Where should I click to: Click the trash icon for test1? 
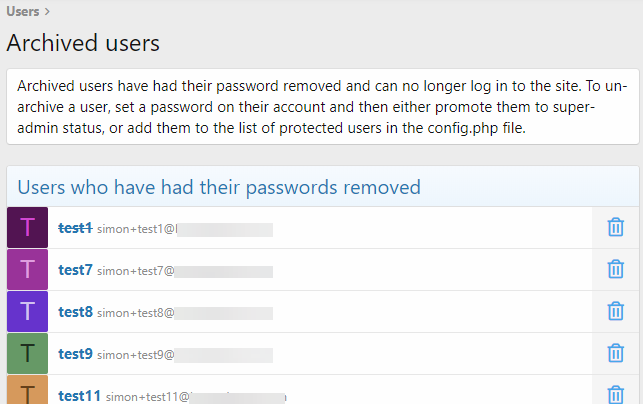615,228
